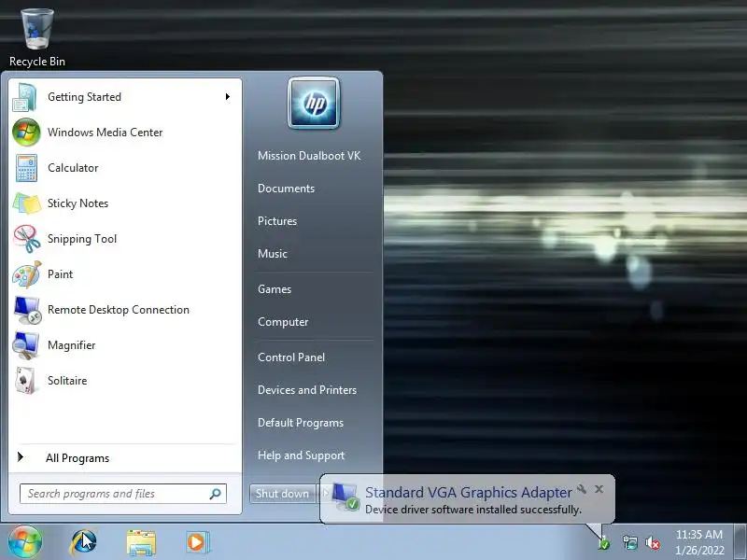Viewport: 747px width, 560px height.
Task: Open Games from Start menu
Action: (275, 289)
